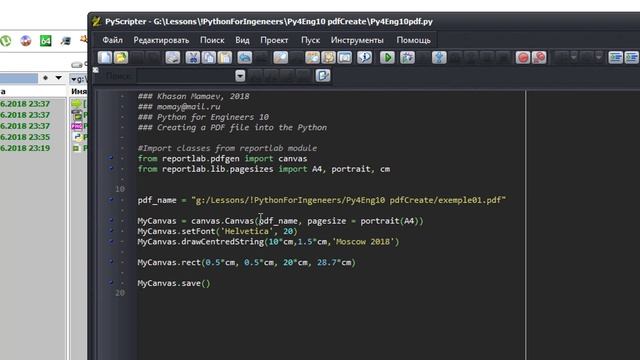Open the Файл menu
The image size is (640, 360).
pyautogui.click(x=112, y=40)
